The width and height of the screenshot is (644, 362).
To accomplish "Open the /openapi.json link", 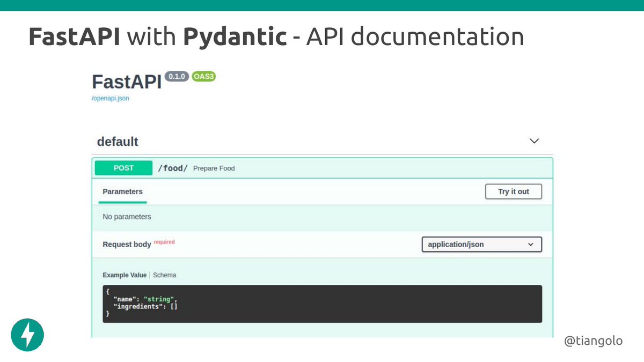I will click(x=111, y=99).
